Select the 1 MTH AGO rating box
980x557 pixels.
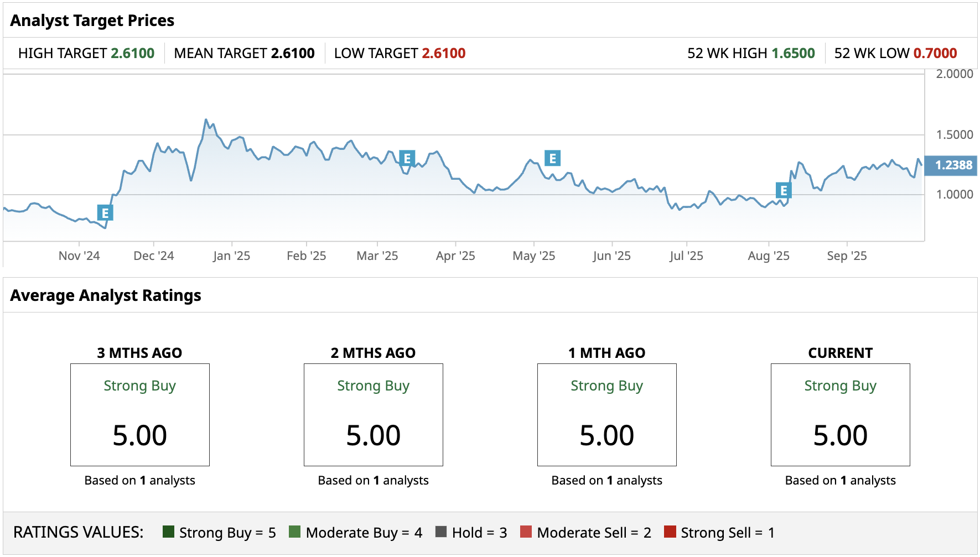(607, 414)
